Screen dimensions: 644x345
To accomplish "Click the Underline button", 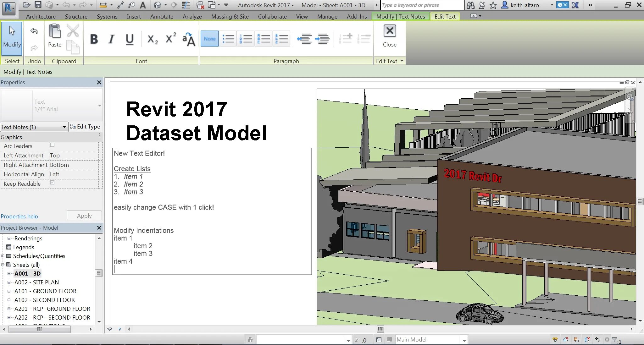I will [x=130, y=39].
